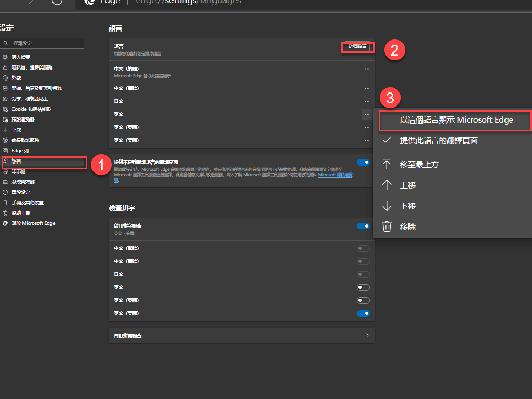Toggle spell check for 中文（繁體）
The height and width of the screenshot is (399, 532).
point(363,249)
